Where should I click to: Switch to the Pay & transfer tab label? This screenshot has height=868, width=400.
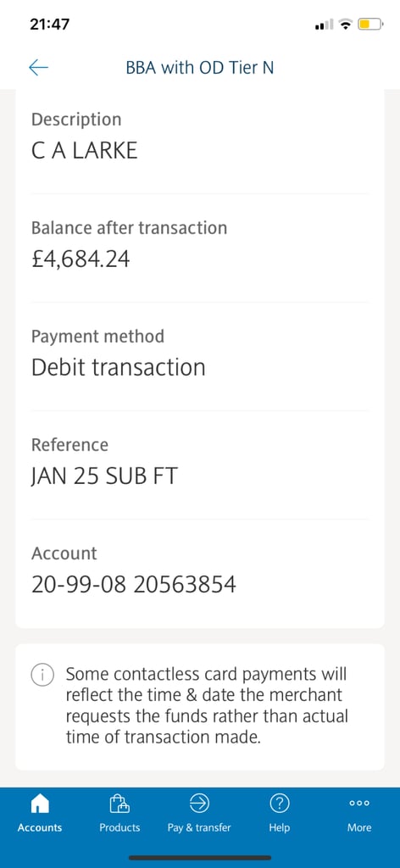click(x=199, y=827)
